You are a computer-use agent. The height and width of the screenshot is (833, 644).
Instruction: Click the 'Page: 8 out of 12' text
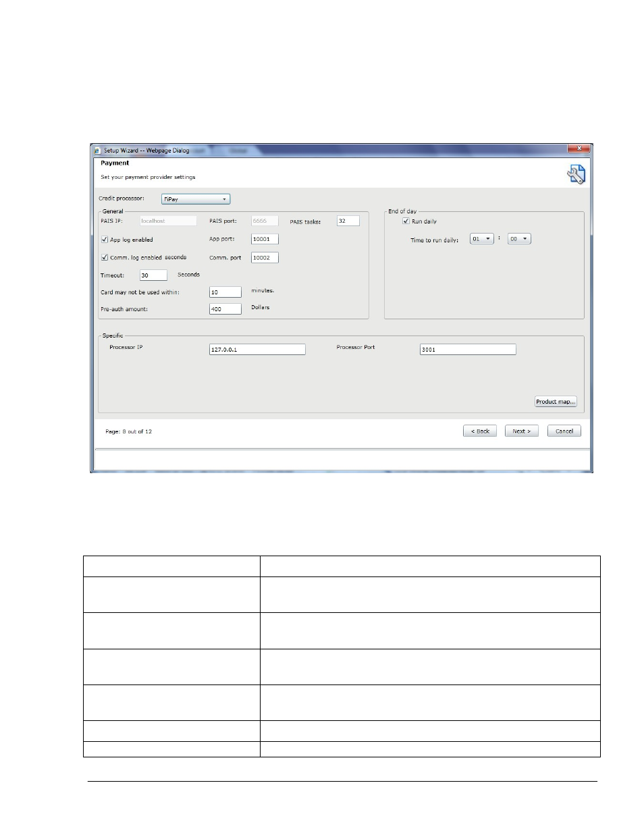(x=128, y=431)
